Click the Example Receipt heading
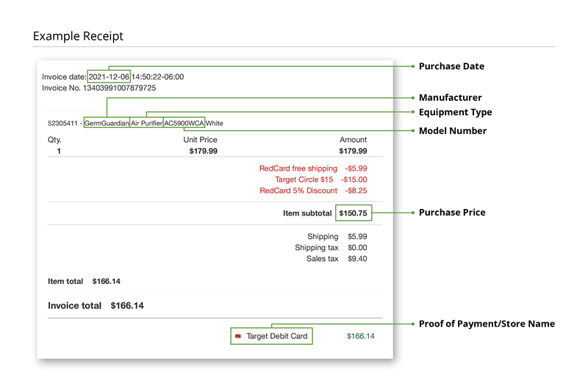Image resolution: width=588 pixels, height=392 pixels. [78, 36]
